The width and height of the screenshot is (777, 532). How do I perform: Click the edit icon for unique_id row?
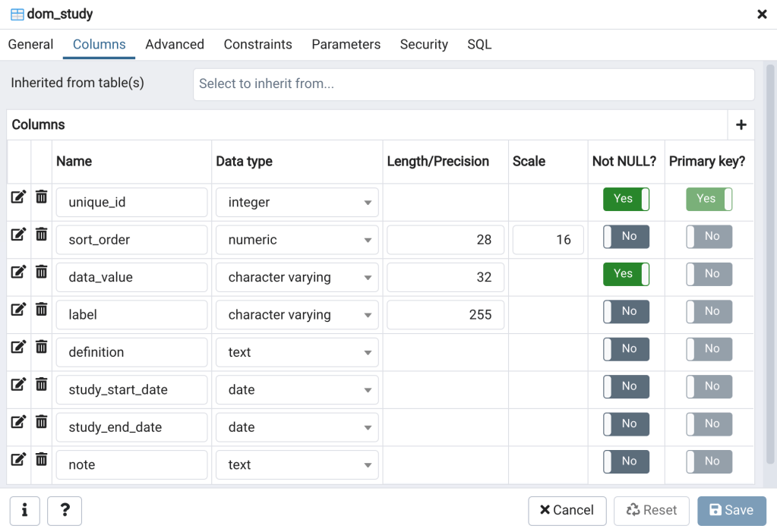tap(18, 197)
